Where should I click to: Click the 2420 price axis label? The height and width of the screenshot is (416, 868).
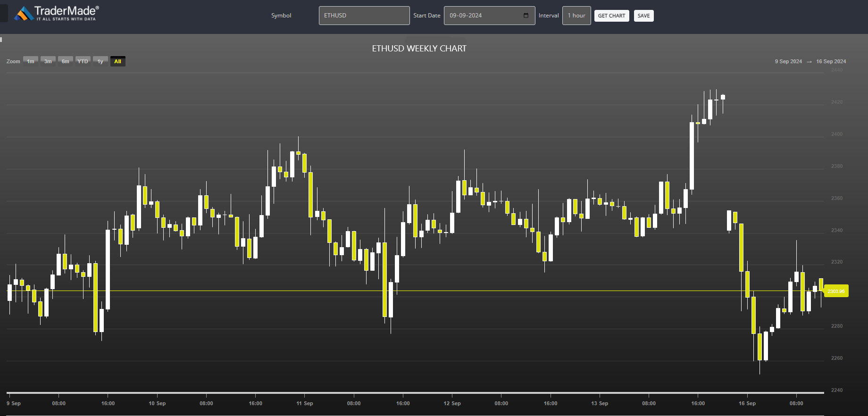[837, 102]
